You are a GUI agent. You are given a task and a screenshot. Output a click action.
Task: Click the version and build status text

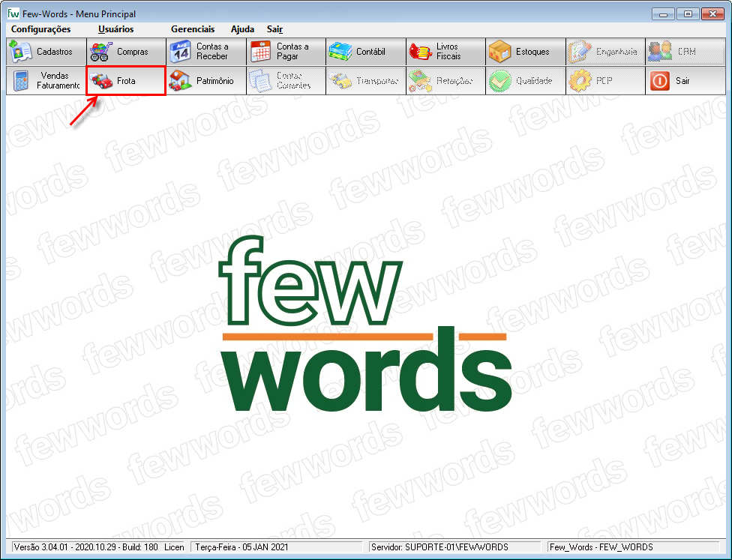[x=99, y=547]
